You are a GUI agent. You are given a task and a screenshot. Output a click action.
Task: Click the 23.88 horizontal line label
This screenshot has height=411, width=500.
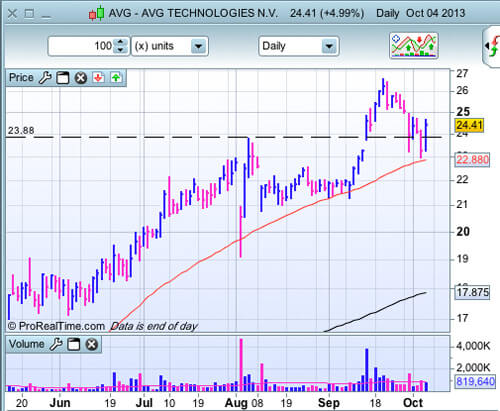point(21,130)
